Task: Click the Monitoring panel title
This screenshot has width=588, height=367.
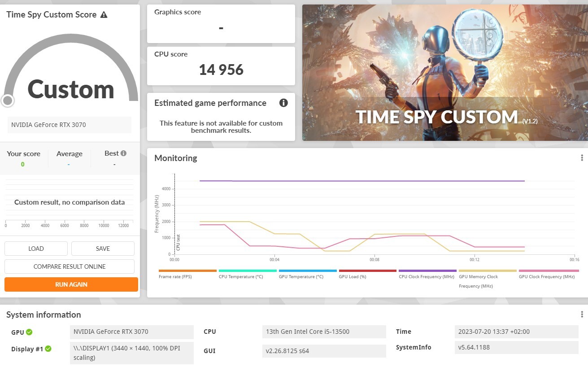Action: [176, 158]
